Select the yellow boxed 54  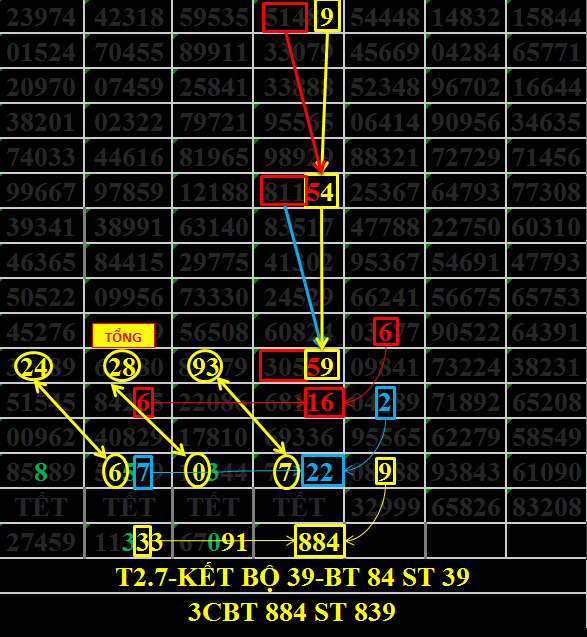point(321,191)
